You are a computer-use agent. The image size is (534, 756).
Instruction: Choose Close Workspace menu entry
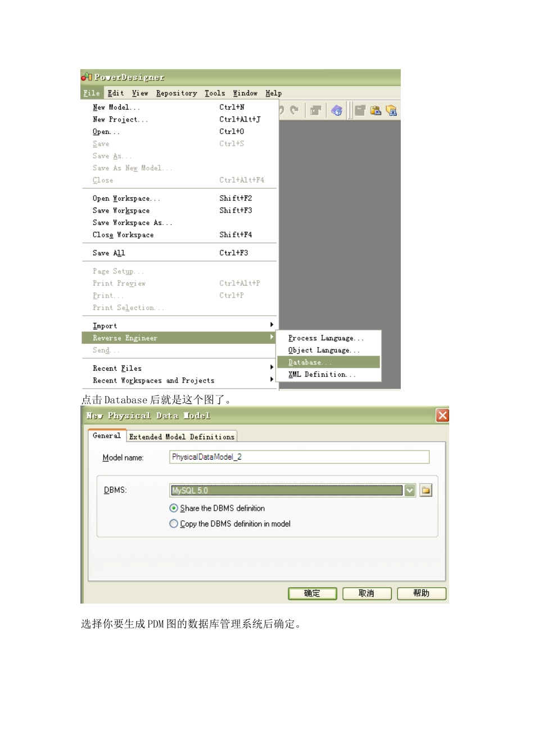coord(179,235)
